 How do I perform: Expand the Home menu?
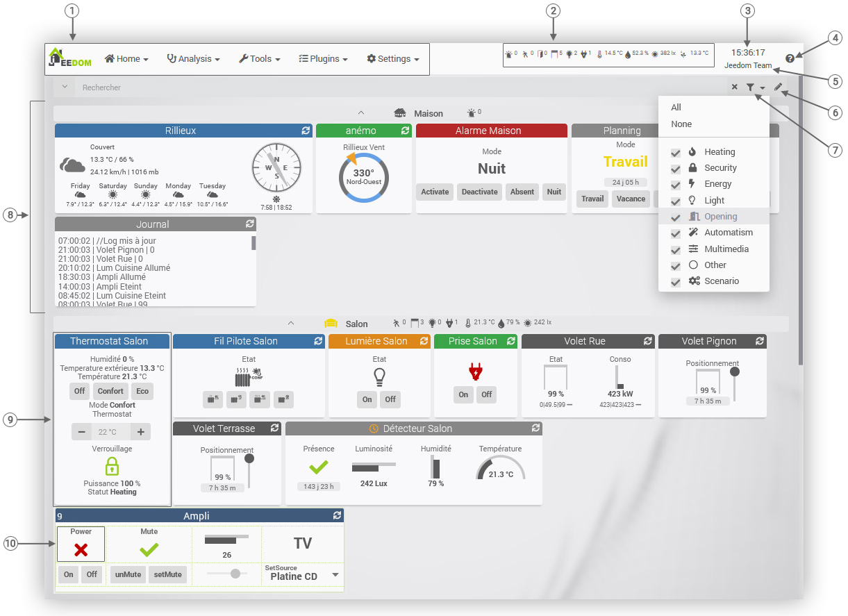(x=126, y=58)
